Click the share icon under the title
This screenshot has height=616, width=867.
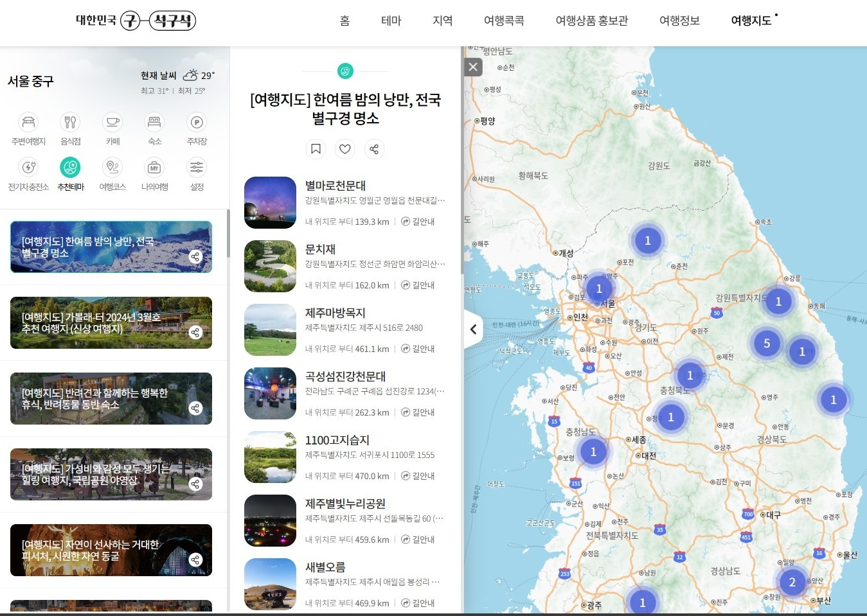point(374,149)
